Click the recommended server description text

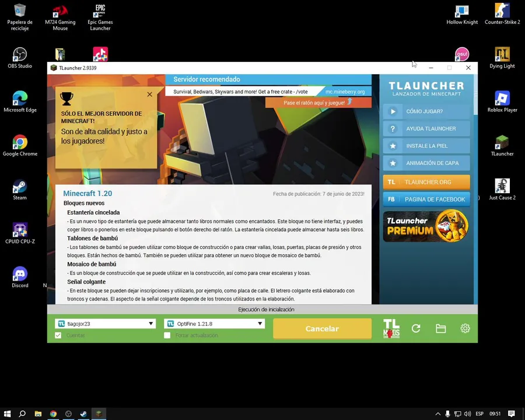240,92
